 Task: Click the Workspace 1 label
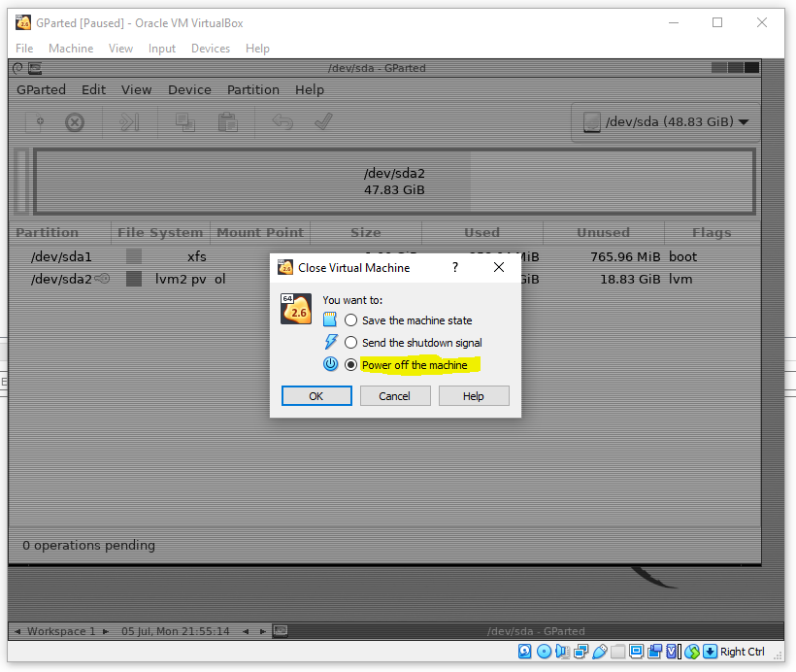click(x=61, y=631)
